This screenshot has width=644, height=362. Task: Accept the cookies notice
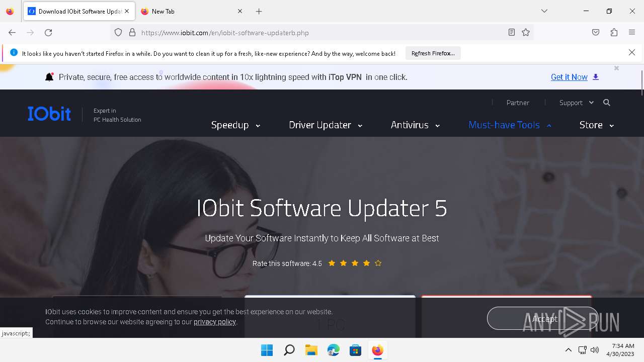click(x=543, y=318)
